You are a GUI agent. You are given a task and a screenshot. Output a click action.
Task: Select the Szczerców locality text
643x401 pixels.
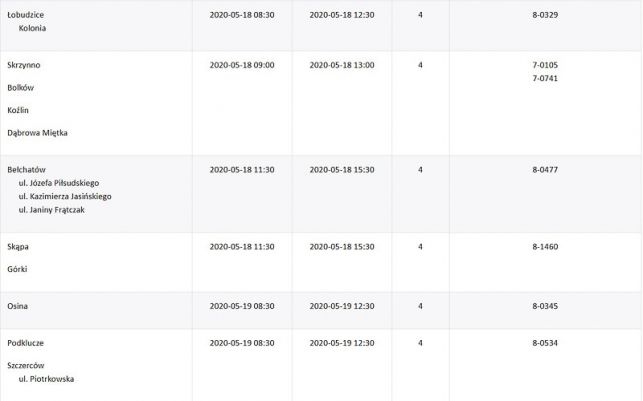27,366
